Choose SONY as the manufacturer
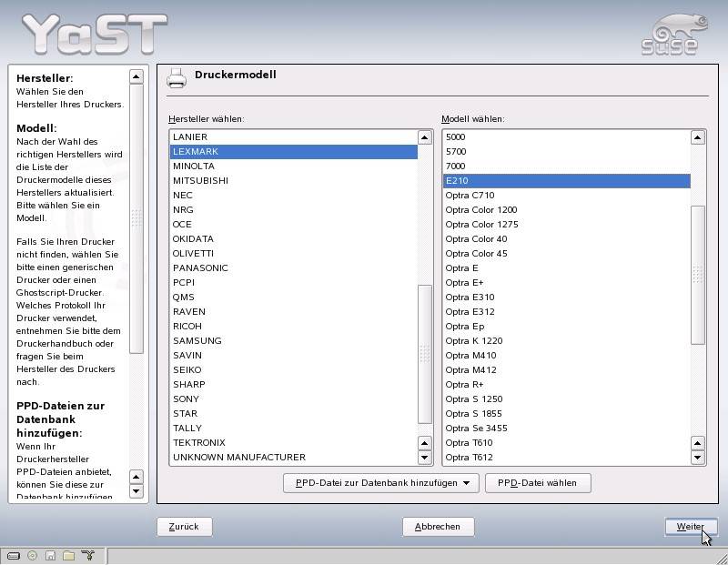Screen dimensions: 728x565 (x=293, y=399)
